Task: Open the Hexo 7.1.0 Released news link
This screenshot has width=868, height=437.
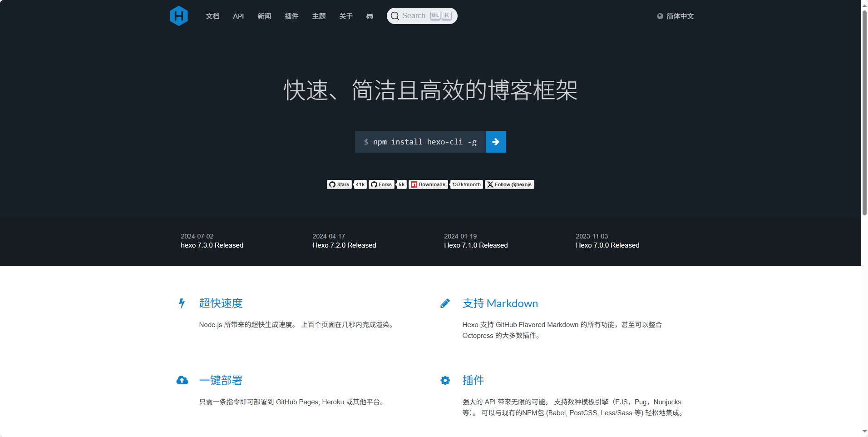Action: pyautogui.click(x=476, y=245)
